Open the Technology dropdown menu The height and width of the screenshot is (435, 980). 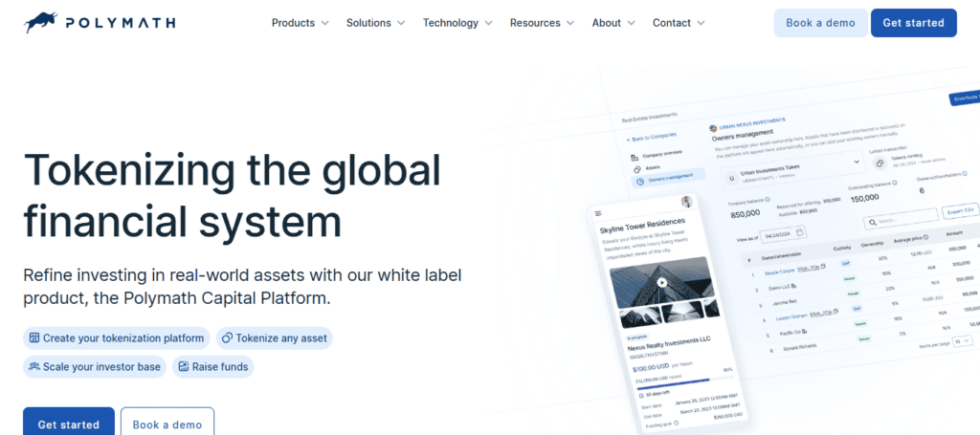point(457,23)
